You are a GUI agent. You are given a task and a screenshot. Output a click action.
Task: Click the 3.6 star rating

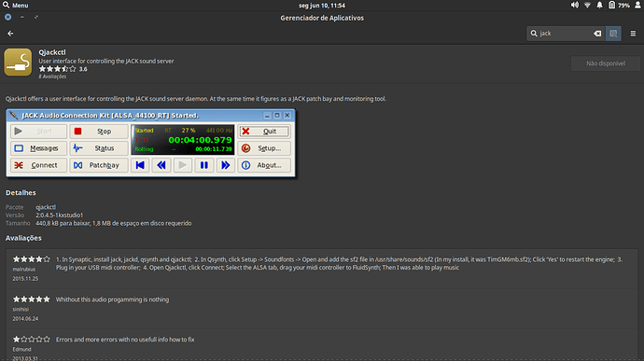coord(63,69)
